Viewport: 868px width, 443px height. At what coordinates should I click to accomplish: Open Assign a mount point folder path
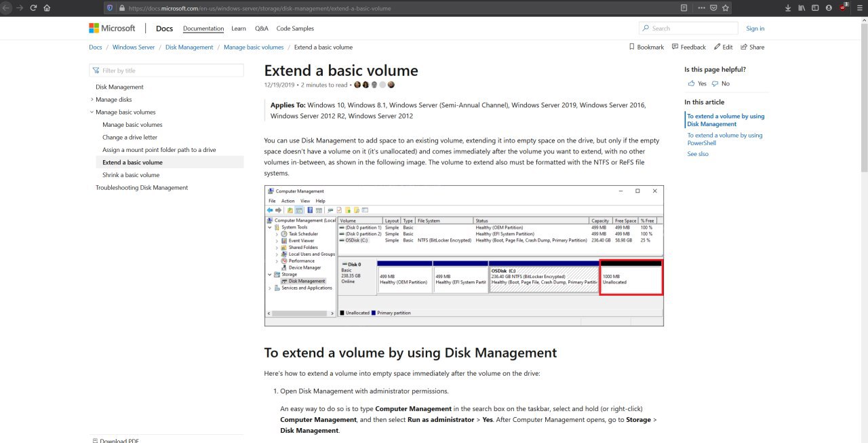point(159,150)
